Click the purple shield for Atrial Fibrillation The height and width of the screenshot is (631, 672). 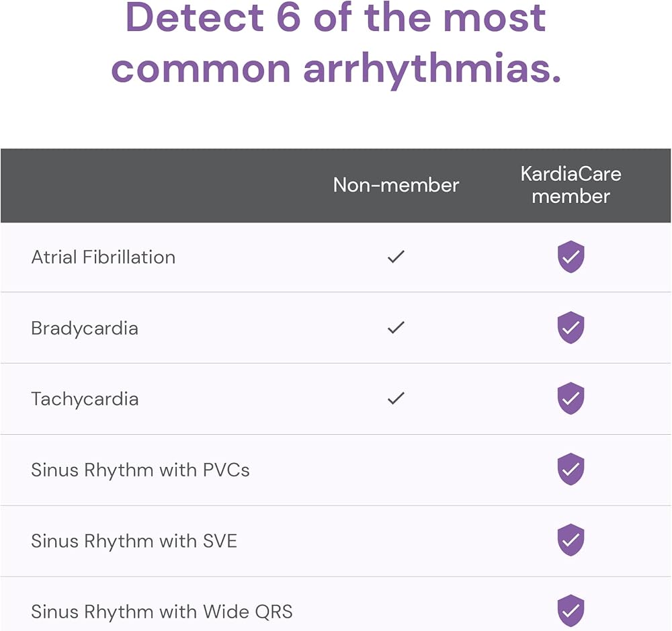(571, 257)
